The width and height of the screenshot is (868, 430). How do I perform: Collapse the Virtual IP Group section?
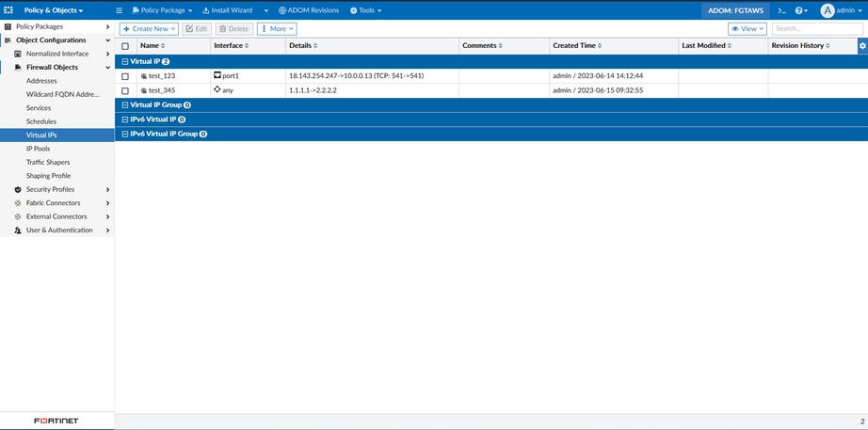click(125, 104)
